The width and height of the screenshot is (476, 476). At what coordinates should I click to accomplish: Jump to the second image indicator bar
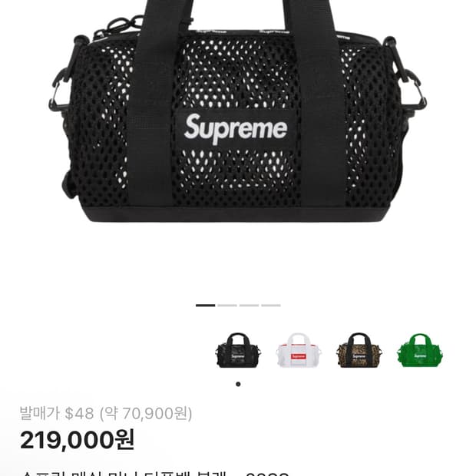(227, 305)
